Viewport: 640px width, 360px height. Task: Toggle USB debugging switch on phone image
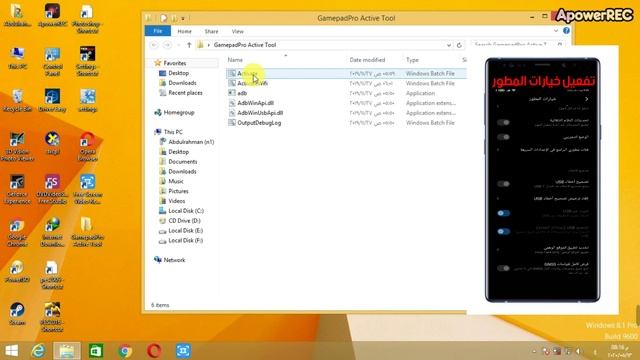coord(503,184)
